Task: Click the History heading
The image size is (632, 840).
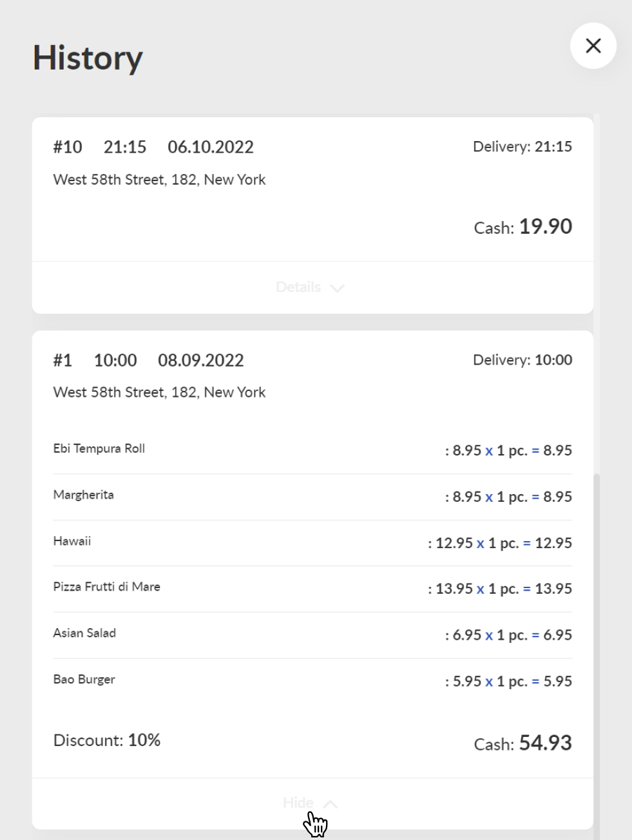Action: click(88, 58)
